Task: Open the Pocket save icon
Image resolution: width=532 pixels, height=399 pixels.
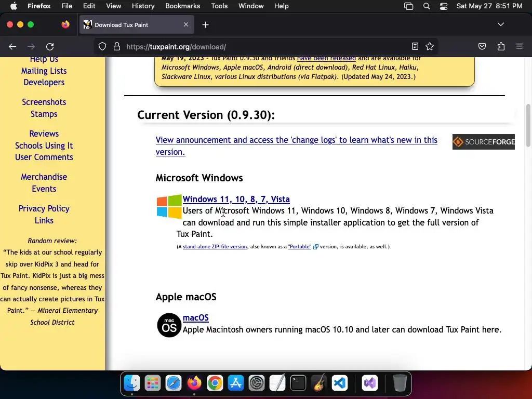Action: click(x=482, y=46)
